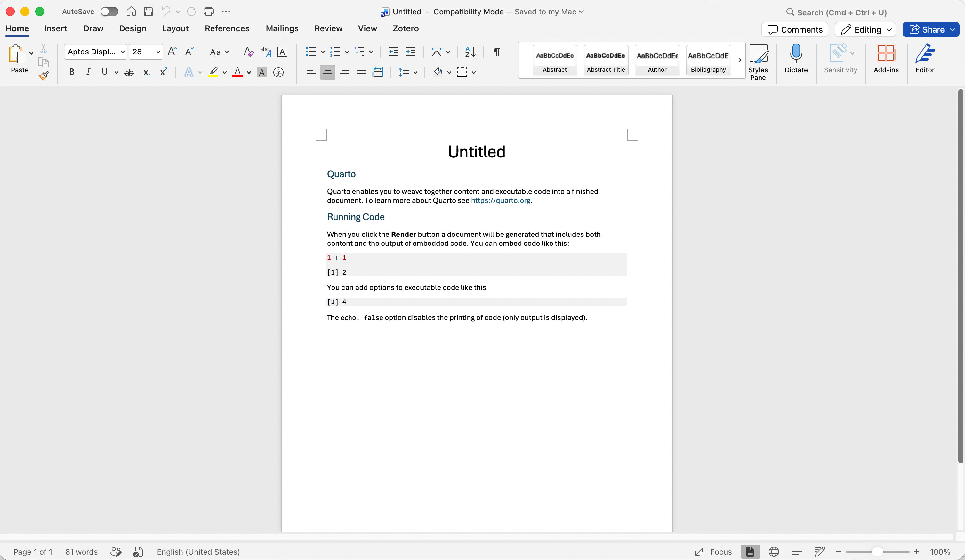The width and height of the screenshot is (965, 560).
Task: Open line spacing options
Action: click(407, 72)
